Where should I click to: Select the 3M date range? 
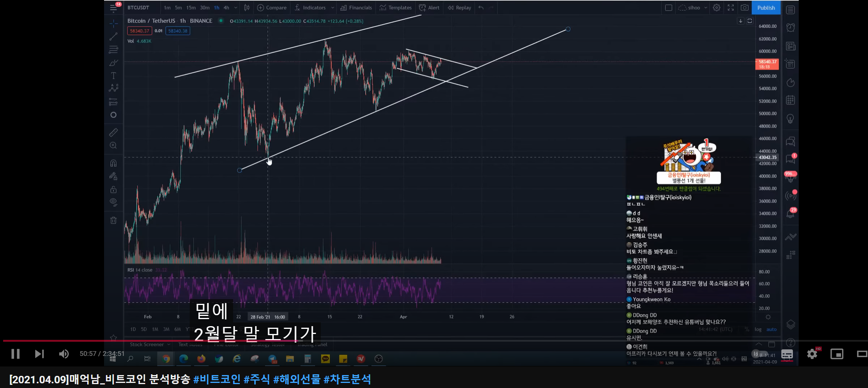pos(166,329)
